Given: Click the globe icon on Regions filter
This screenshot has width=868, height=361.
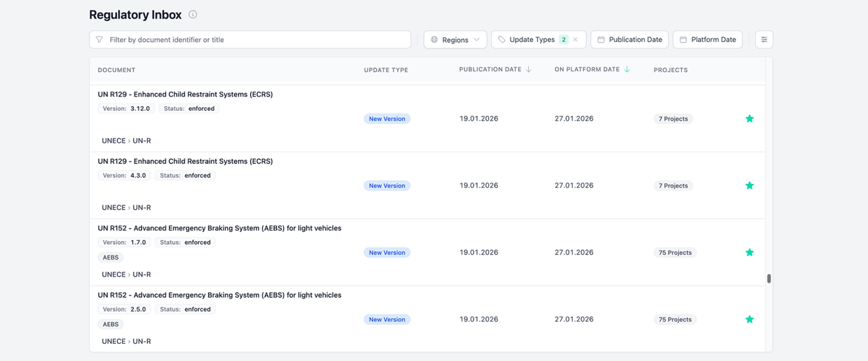Looking at the screenshot, I should tap(434, 39).
